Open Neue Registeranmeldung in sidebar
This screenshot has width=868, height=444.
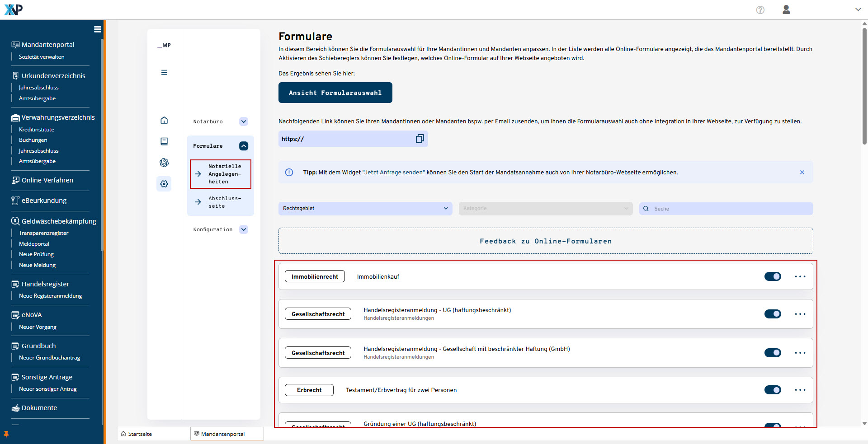point(50,296)
